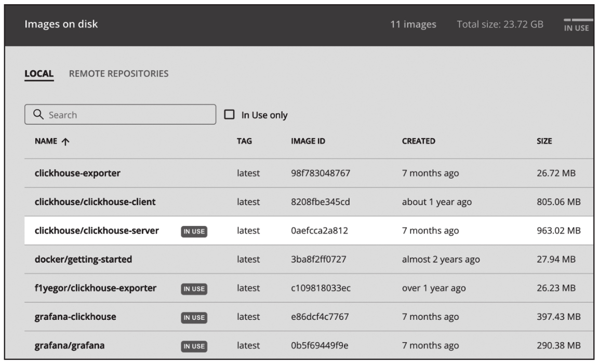The width and height of the screenshot is (599, 364).
Task: Sort by the SIZE column header
Action: coord(544,141)
